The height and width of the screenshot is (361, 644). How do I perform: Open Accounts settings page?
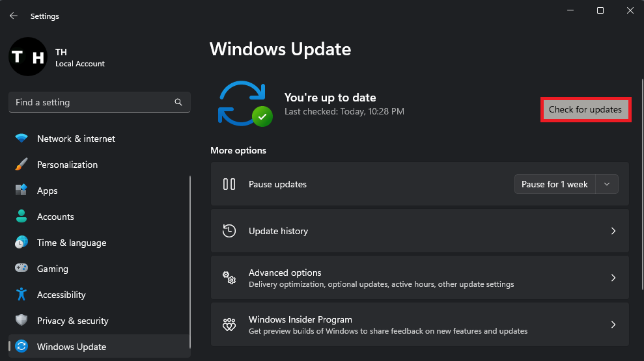[99, 217]
